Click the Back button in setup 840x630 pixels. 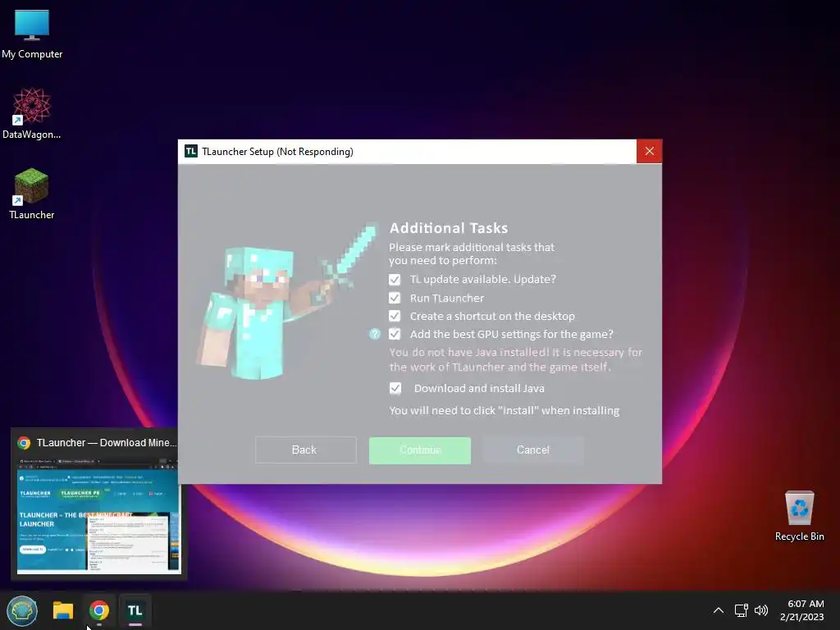click(x=305, y=450)
